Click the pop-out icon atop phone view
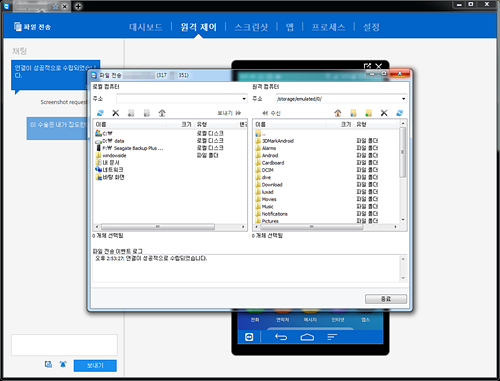Image resolution: width=500 pixels, height=381 pixels. click(x=367, y=66)
